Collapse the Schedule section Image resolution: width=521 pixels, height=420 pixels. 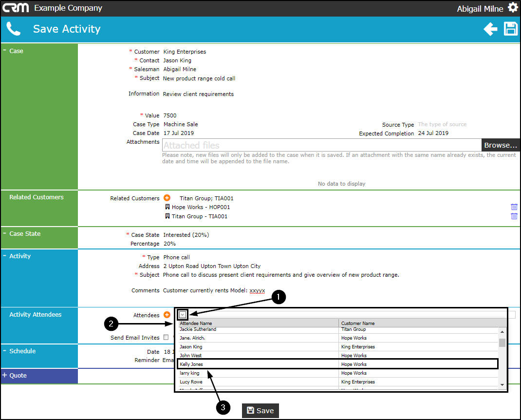[5, 350]
